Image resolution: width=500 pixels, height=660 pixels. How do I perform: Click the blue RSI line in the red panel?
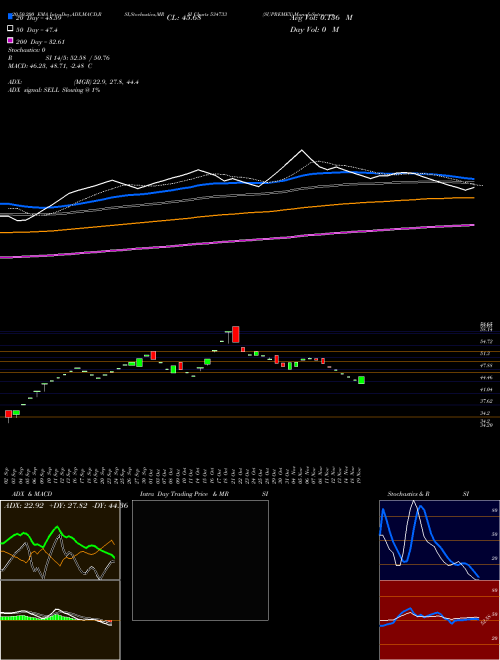pos(410,610)
